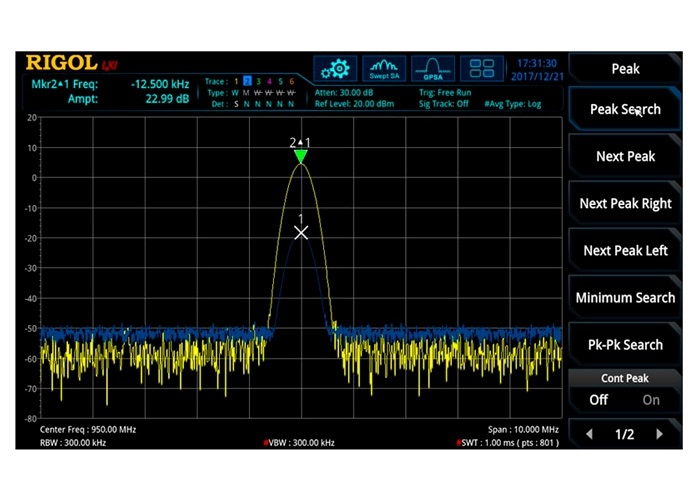Select the Swept SA mode icon
699x500 pixels.
[385, 69]
